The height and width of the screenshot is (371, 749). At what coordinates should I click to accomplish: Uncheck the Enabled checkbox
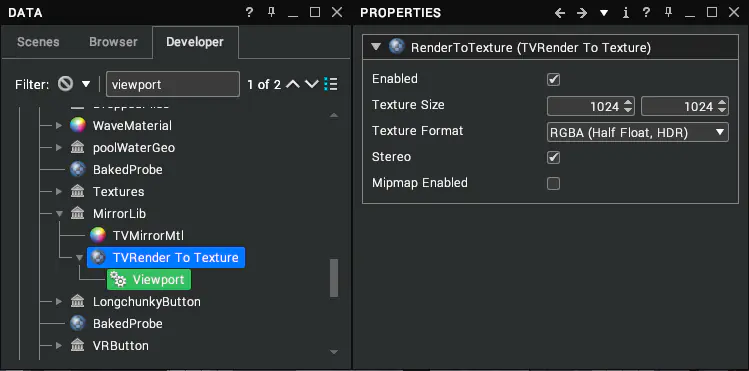tap(554, 79)
